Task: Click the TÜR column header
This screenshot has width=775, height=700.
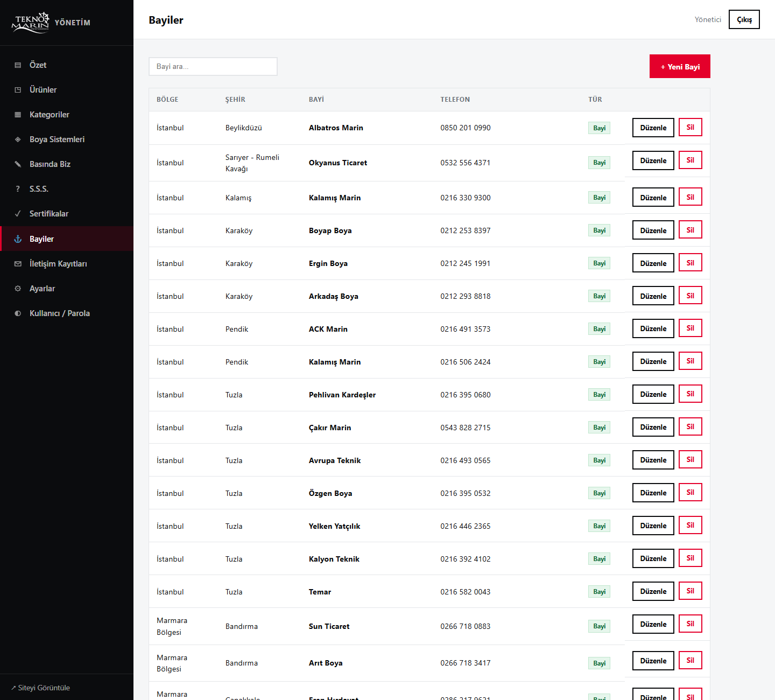Action: point(595,100)
